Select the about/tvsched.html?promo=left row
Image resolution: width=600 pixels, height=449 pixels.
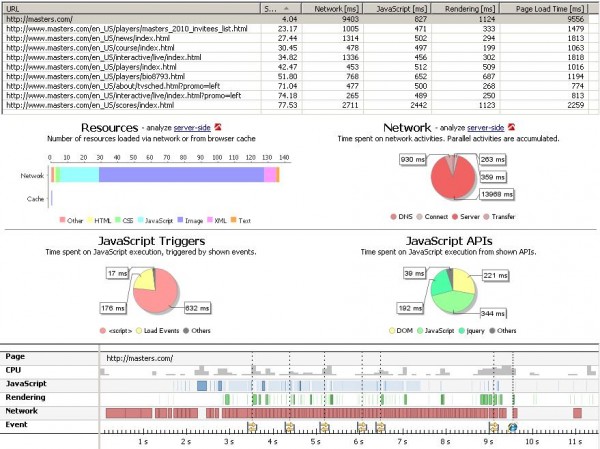pos(295,86)
